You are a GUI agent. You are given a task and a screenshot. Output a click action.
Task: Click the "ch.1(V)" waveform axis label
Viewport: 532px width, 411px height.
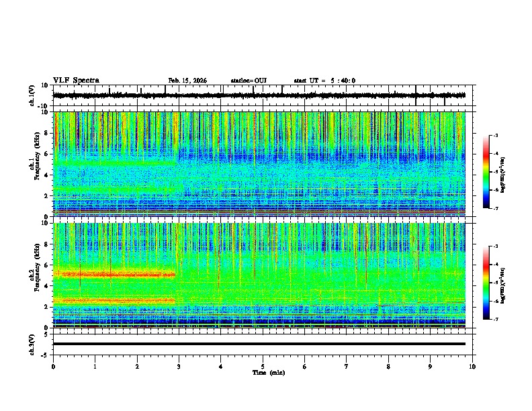[x=32, y=95]
